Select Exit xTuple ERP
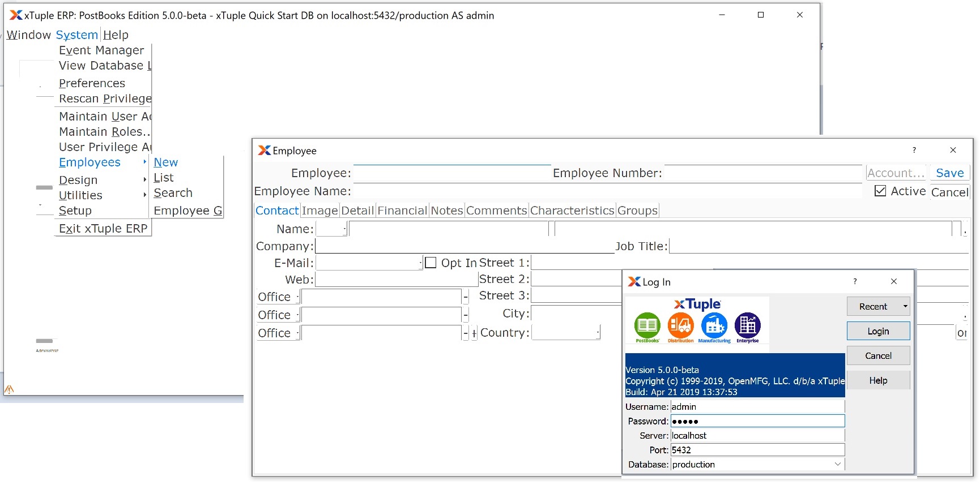 103,229
